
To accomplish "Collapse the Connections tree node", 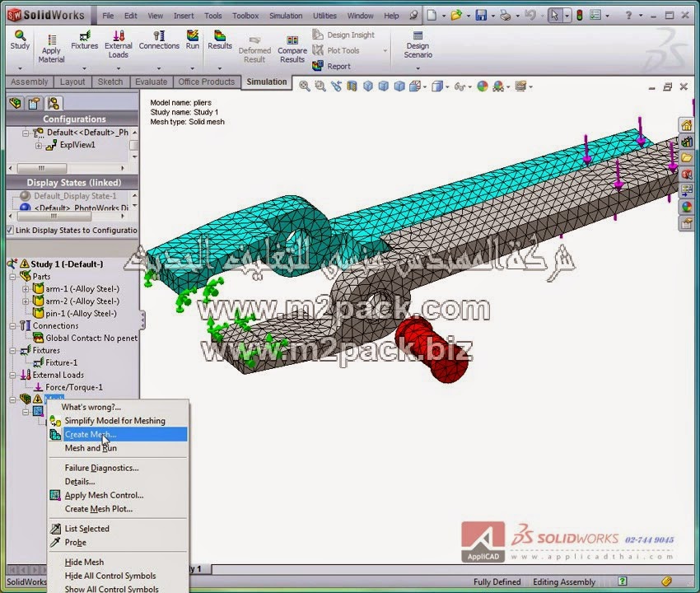I will pos(13,326).
